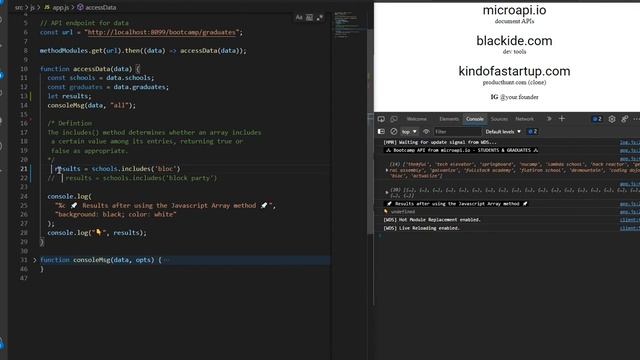Click the editor vertical scrollbar
This screenshot has width=640, height=360.
coord(370,131)
